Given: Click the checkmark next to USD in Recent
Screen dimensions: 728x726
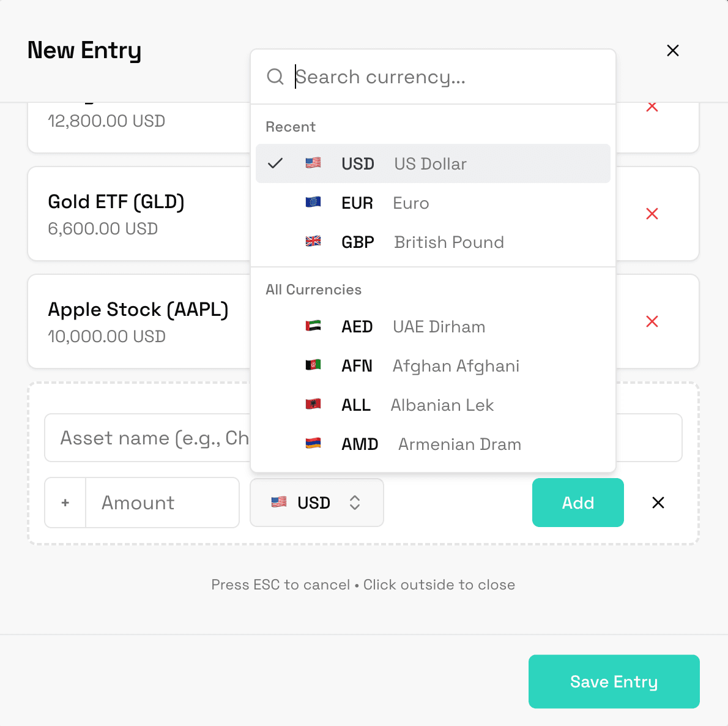Looking at the screenshot, I should (276, 163).
